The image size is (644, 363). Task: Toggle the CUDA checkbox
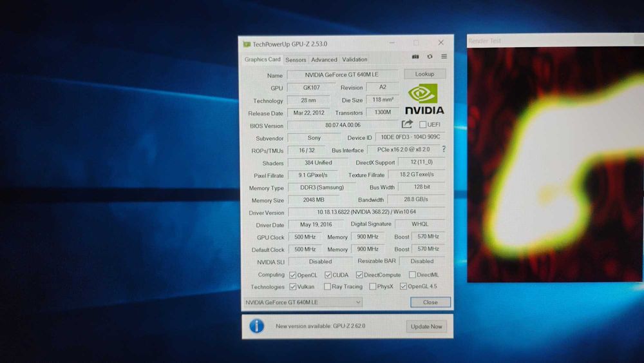pyautogui.click(x=328, y=275)
